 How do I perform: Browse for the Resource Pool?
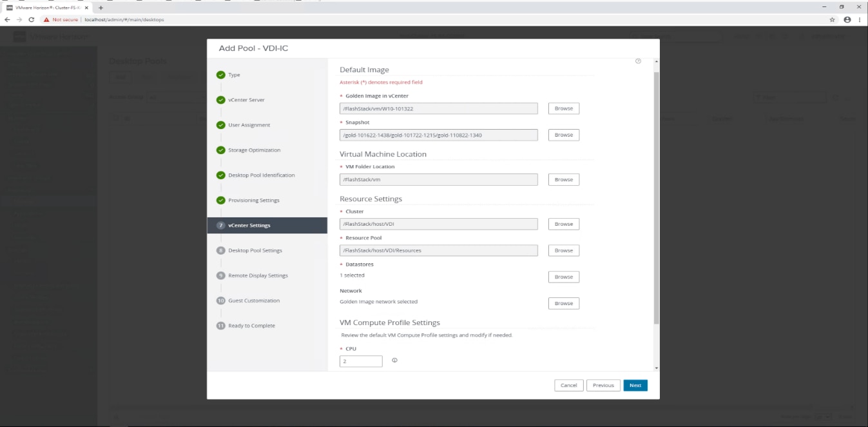click(x=564, y=250)
